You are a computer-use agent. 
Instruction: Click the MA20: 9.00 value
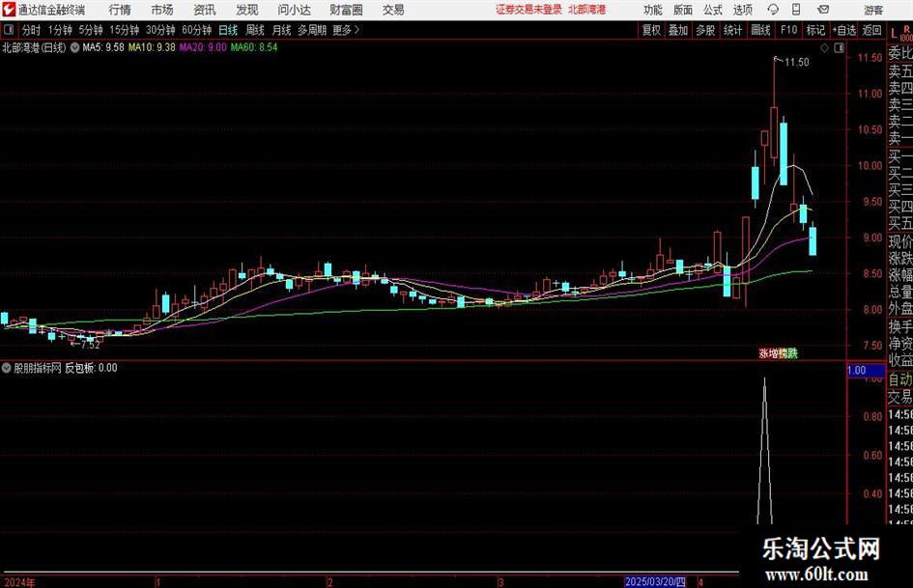coord(203,47)
